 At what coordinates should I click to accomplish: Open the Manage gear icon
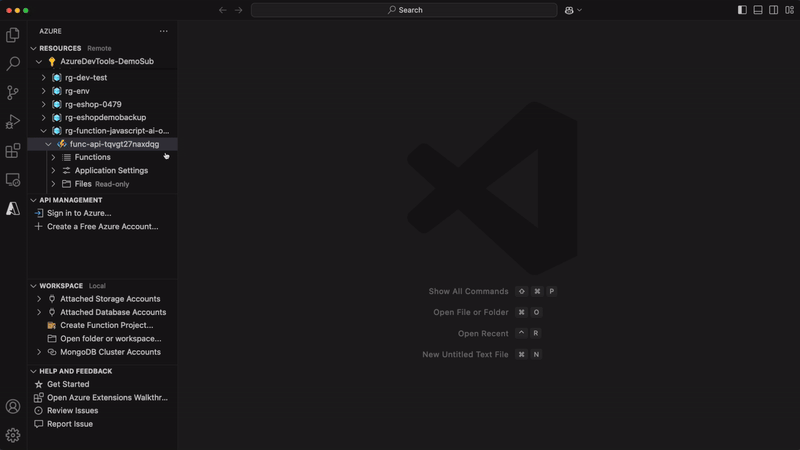click(13, 435)
